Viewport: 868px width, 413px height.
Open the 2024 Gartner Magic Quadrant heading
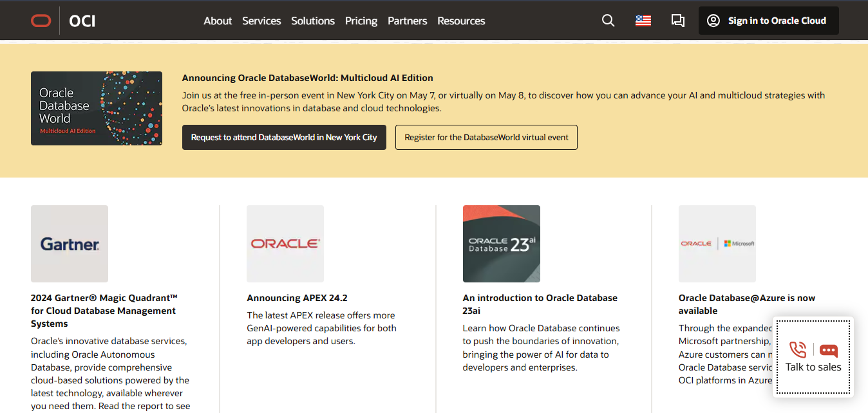pos(104,311)
